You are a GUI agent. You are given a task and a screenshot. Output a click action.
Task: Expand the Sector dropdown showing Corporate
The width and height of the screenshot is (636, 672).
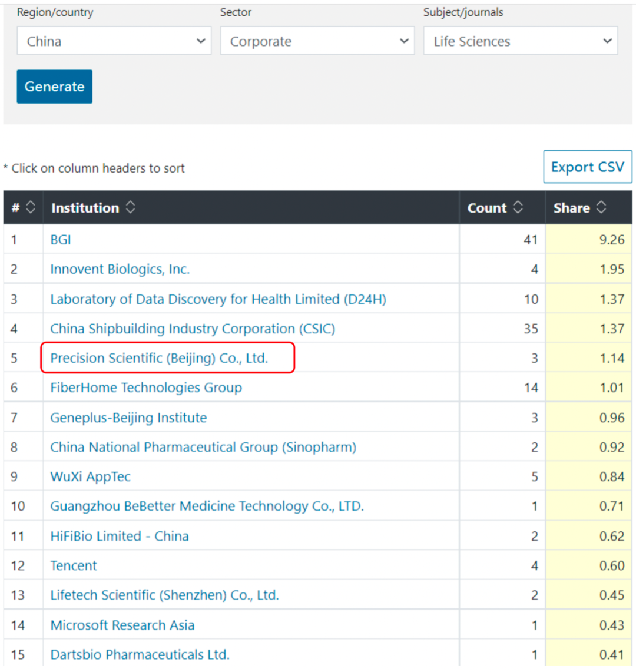(x=317, y=41)
